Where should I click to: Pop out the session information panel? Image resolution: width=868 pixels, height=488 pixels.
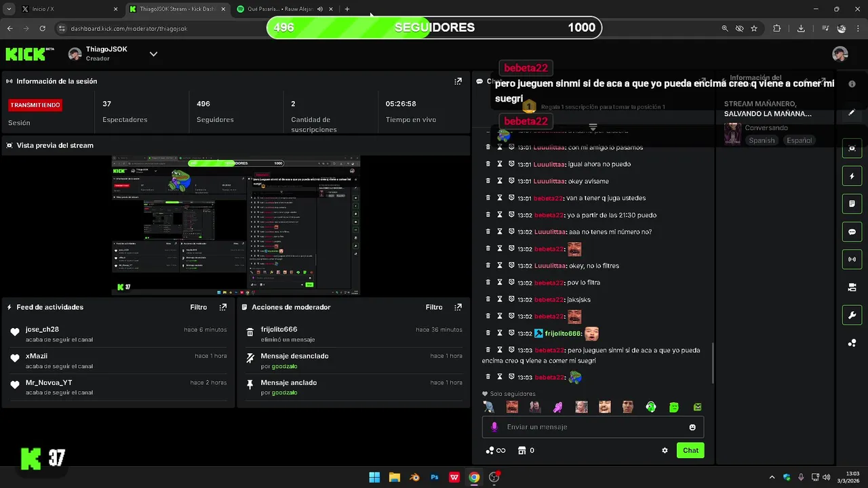(458, 81)
